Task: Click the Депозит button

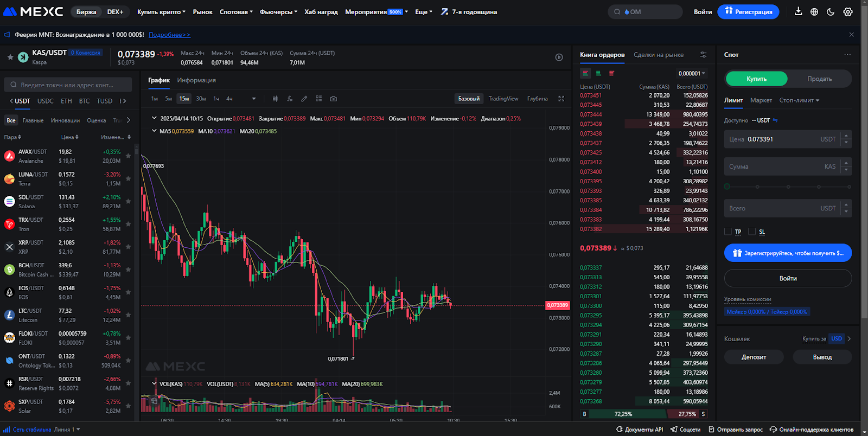Action: coord(754,357)
